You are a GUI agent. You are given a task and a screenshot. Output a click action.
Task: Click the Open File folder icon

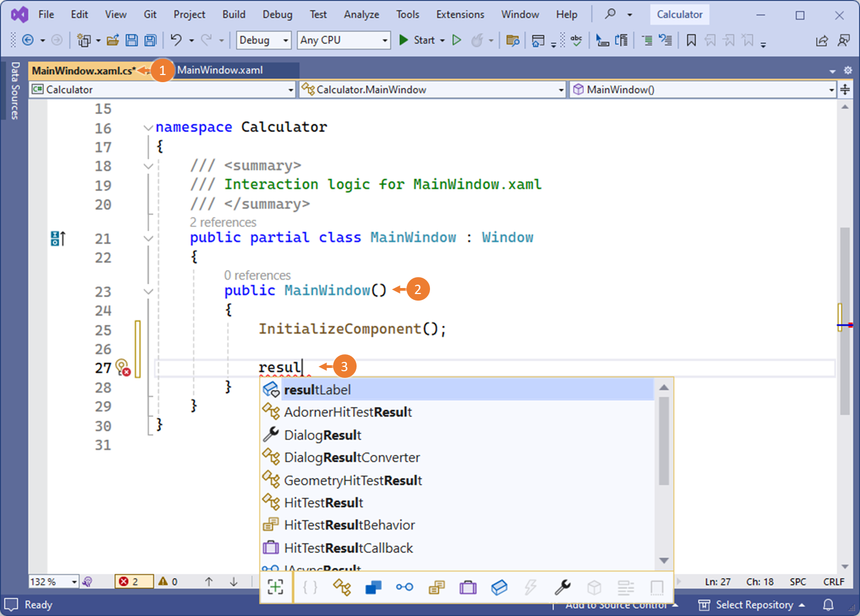113,40
